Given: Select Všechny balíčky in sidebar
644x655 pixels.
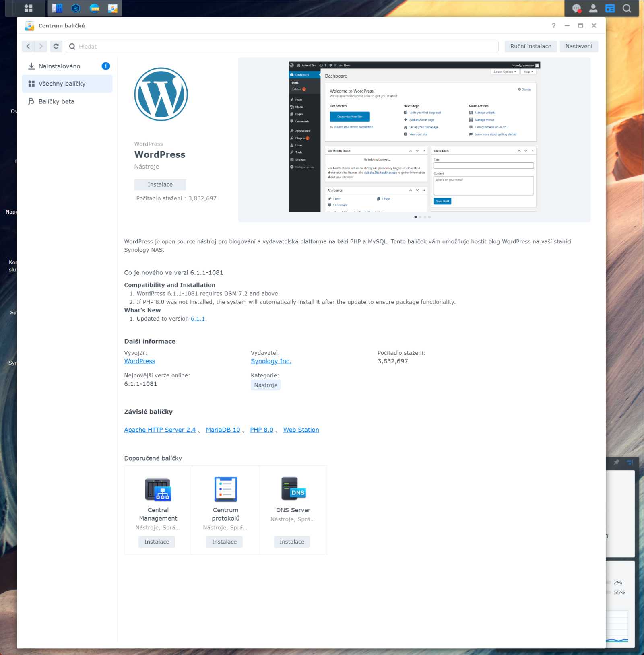Looking at the screenshot, I should (x=67, y=84).
